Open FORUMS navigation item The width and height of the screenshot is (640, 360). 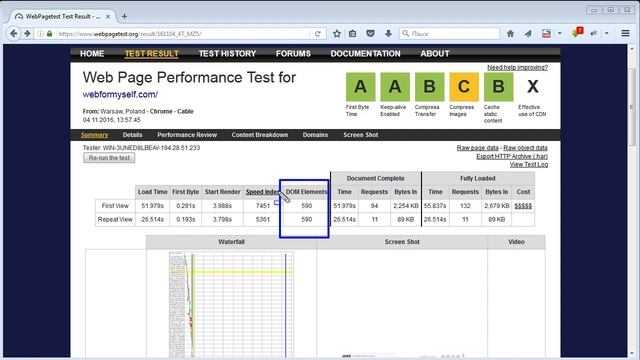tap(293, 53)
